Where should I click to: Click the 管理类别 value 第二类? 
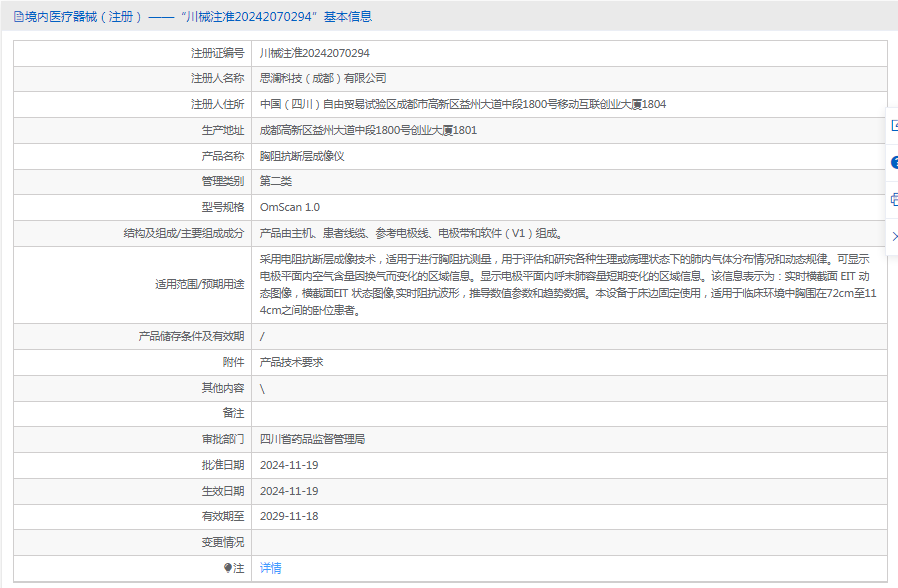pyautogui.click(x=275, y=181)
